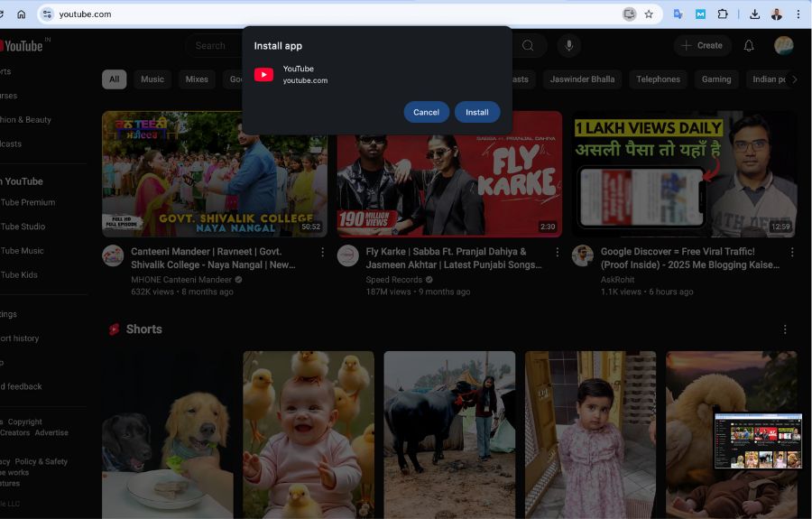812x519 pixels.
Task: Open the dogs eating Short
Action: (x=167, y=435)
